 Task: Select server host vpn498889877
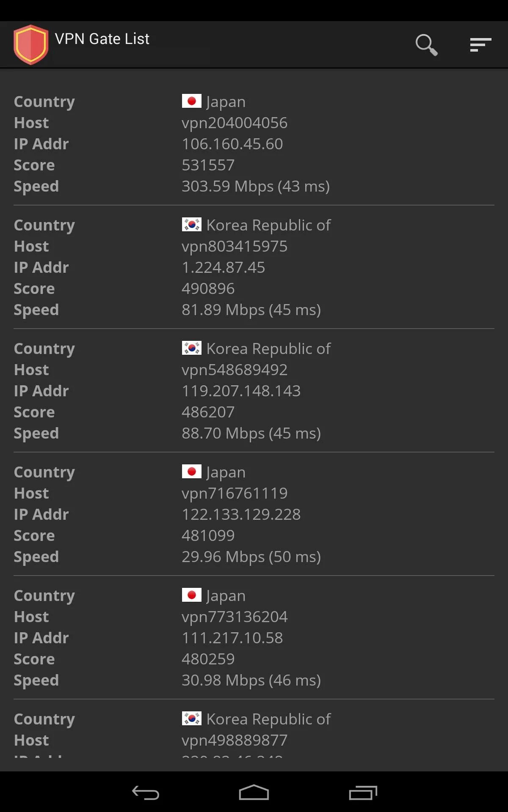[x=235, y=740]
